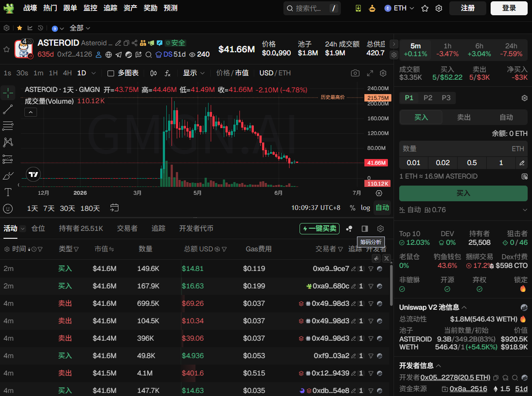Switch chart currency to ETH
Screen dimensions: 532x396
(x=285, y=73)
